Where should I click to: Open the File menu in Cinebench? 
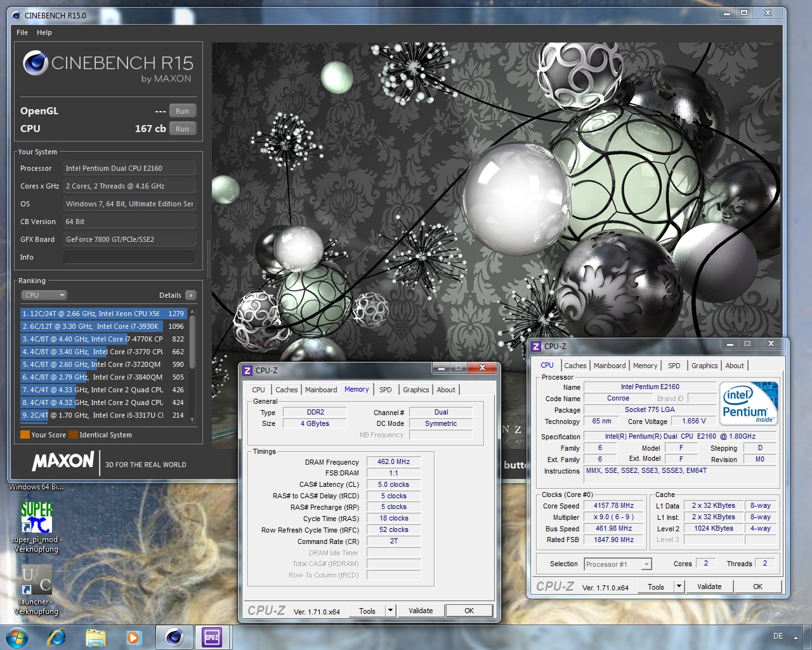22,32
